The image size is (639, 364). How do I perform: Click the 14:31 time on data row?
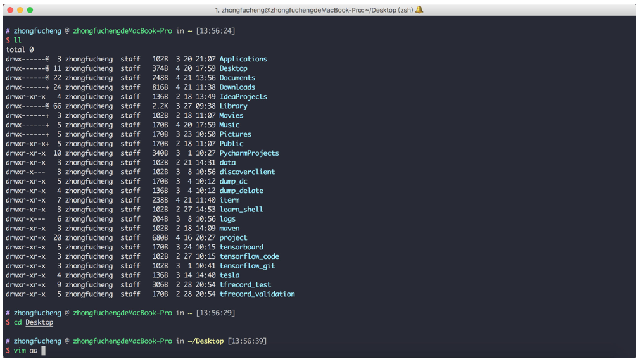click(x=206, y=163)
